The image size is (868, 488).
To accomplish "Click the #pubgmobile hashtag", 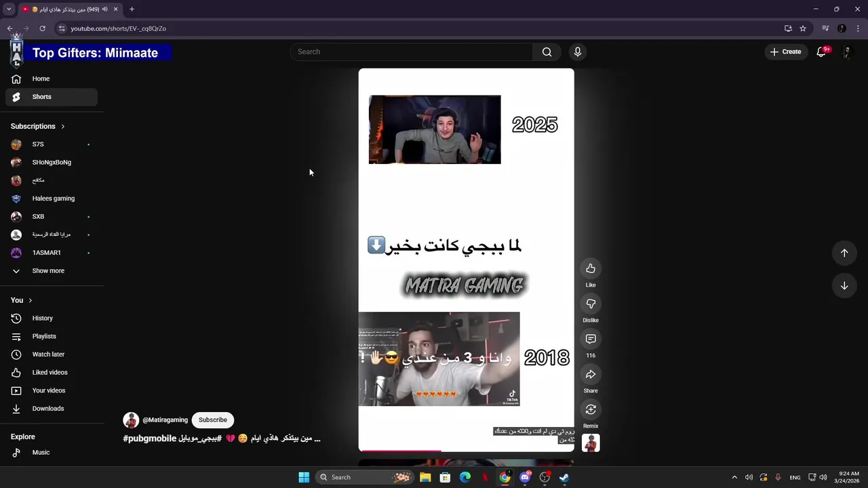I will (x=150, y=439).
